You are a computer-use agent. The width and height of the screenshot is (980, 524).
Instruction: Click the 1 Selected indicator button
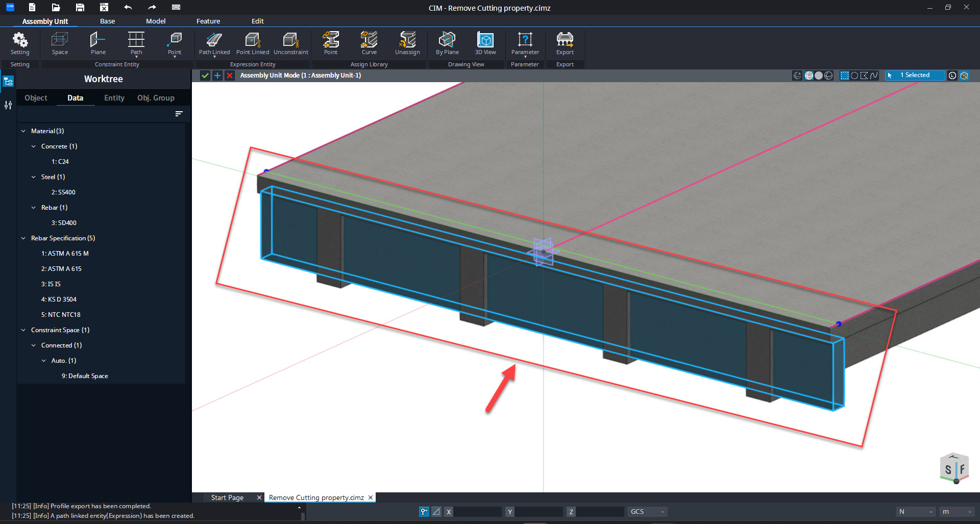915,76
